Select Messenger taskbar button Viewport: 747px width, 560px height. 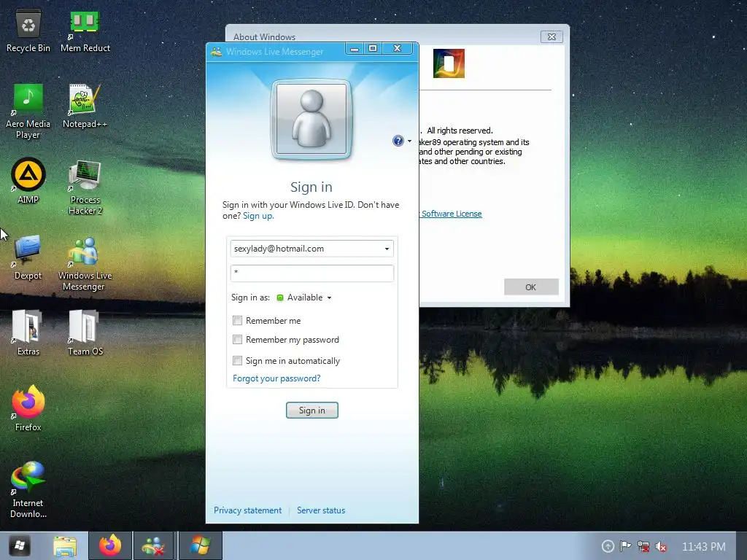[x=153, y=545]
